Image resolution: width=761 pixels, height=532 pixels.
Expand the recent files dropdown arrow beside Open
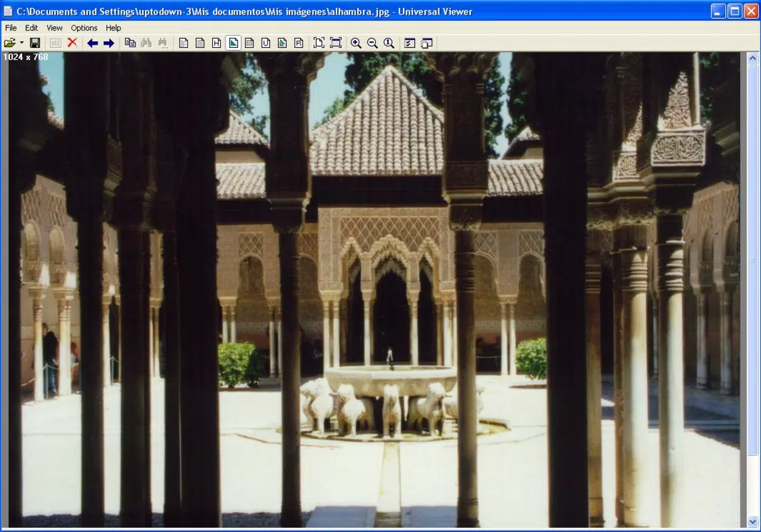[22, 43]
